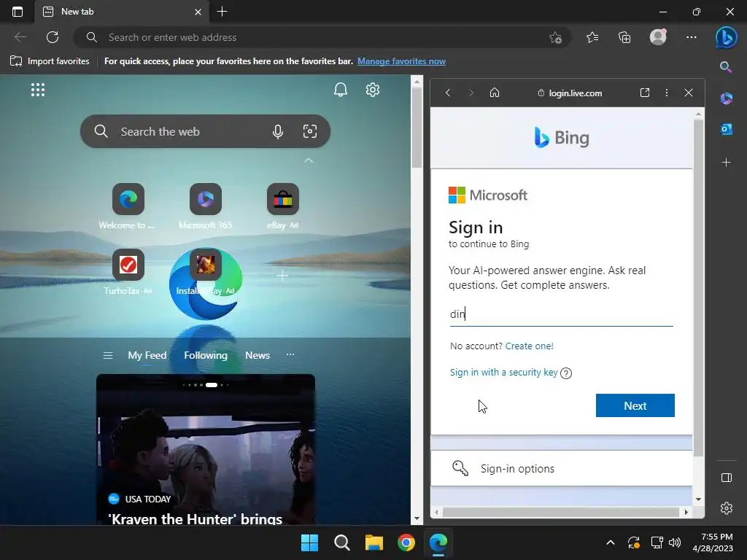Click the sign-in pane vertical scrollbar

(x=698, y=287)
